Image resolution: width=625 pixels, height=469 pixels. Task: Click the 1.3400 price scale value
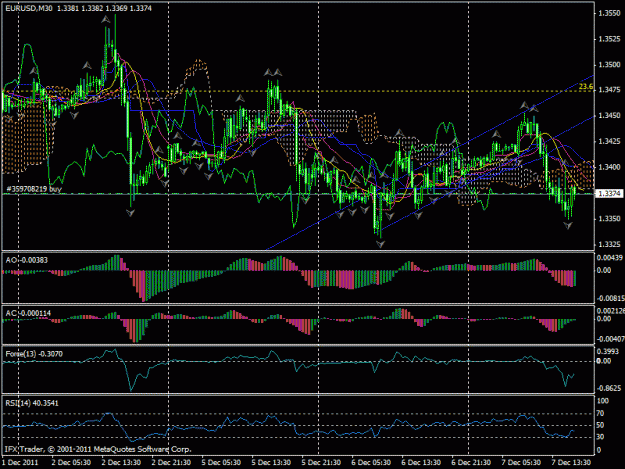609,167
